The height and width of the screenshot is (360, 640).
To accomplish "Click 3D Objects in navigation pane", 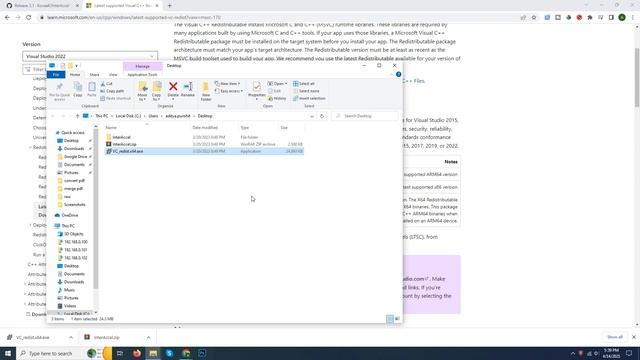I will click(73, 234).
